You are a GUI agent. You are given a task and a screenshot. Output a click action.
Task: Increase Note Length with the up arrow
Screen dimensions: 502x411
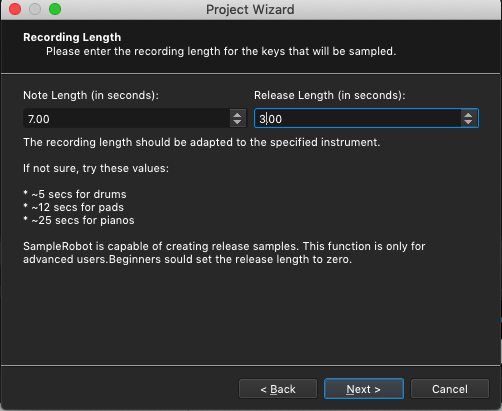[237, 115]
